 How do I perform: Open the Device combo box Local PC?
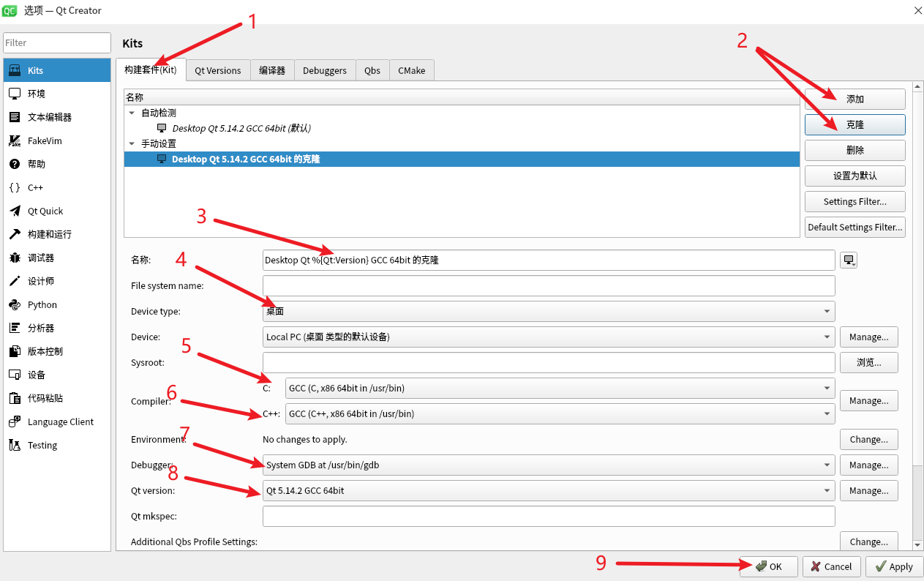point(549,337)
